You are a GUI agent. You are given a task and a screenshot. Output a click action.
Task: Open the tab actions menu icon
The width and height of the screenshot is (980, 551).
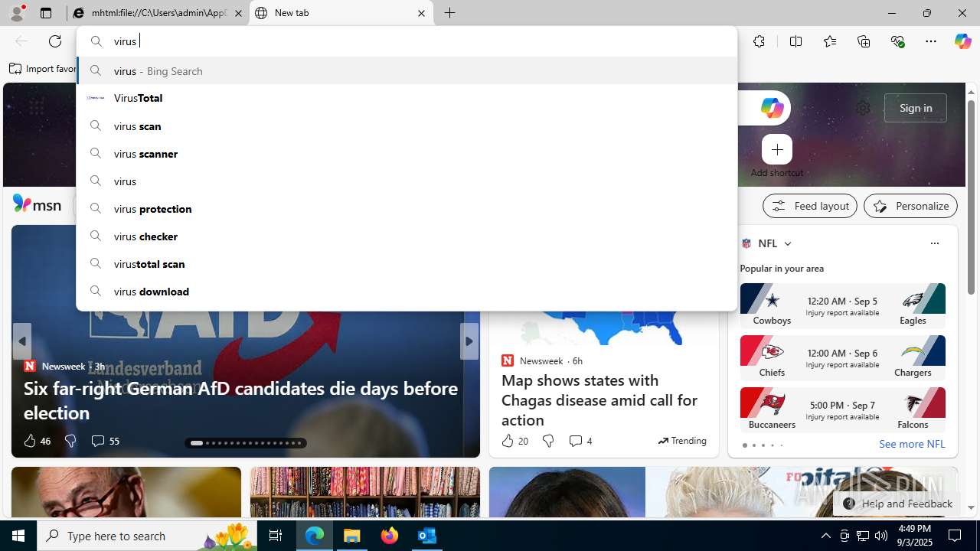(46, 13)
